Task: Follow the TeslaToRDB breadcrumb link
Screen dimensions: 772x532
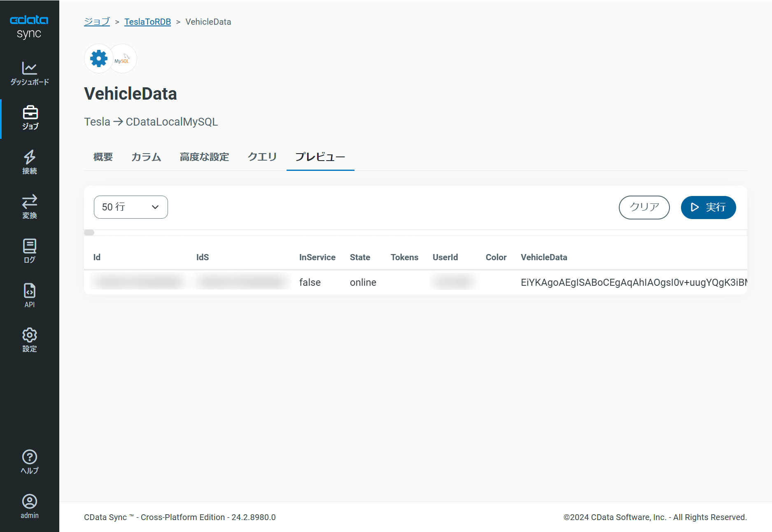Action: [147, 22]
